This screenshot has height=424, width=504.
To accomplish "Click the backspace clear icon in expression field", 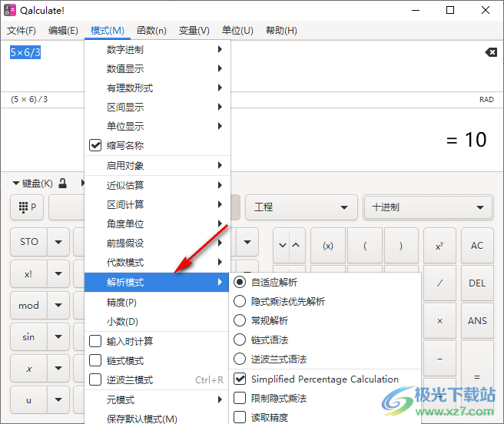I will (491, 52).
